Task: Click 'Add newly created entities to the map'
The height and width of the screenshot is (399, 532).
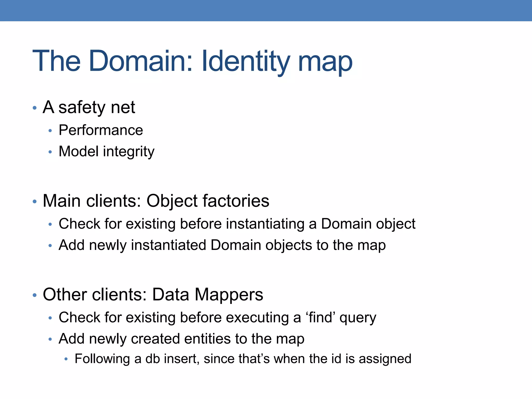Action: pyautogui.click(x=181, y=339)
